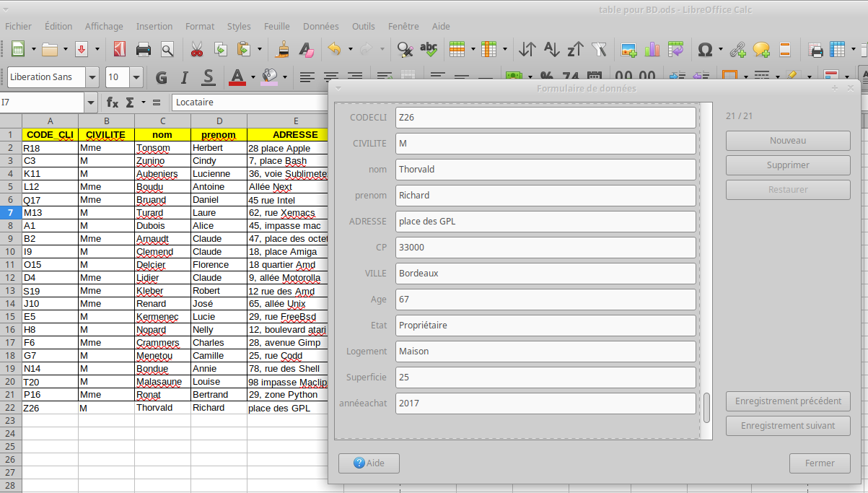The image size is (868, 493).
Task: Go to Enregistrement précédent
Action: tap(788, 401)
